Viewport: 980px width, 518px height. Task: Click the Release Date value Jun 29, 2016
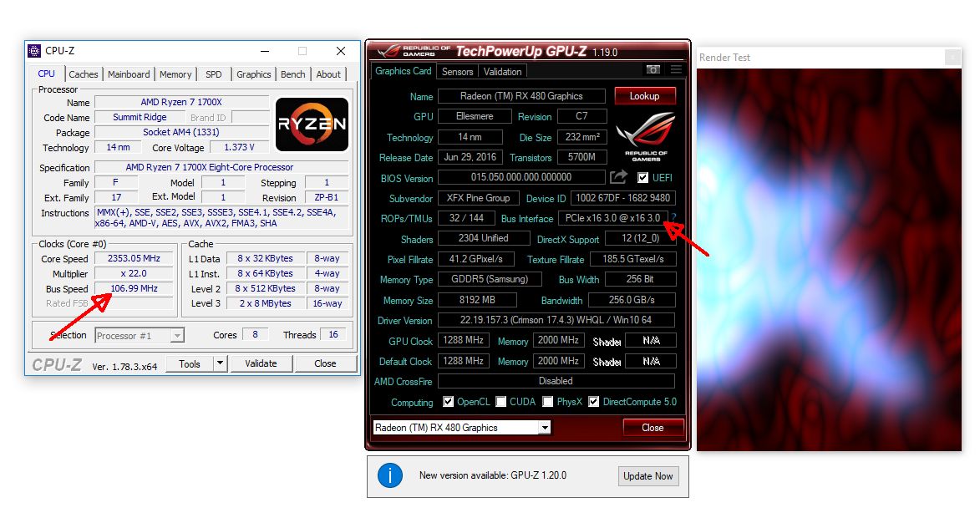tap(470, 157)
